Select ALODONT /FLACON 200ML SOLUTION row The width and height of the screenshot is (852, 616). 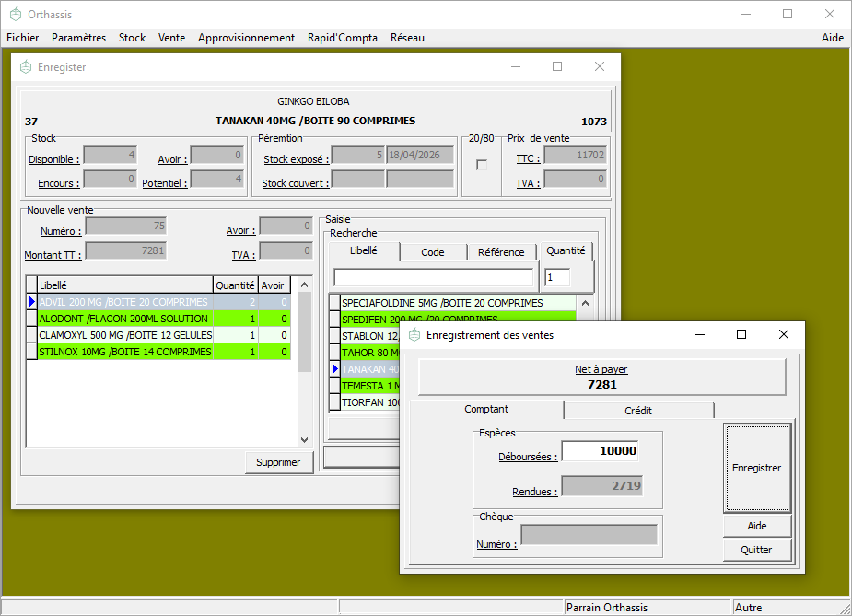coord(164,319)
